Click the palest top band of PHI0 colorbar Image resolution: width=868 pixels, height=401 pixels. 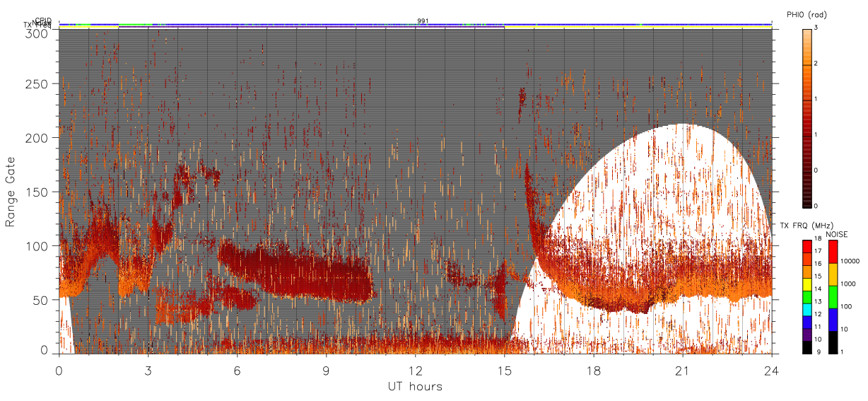[x=807, y=47]
